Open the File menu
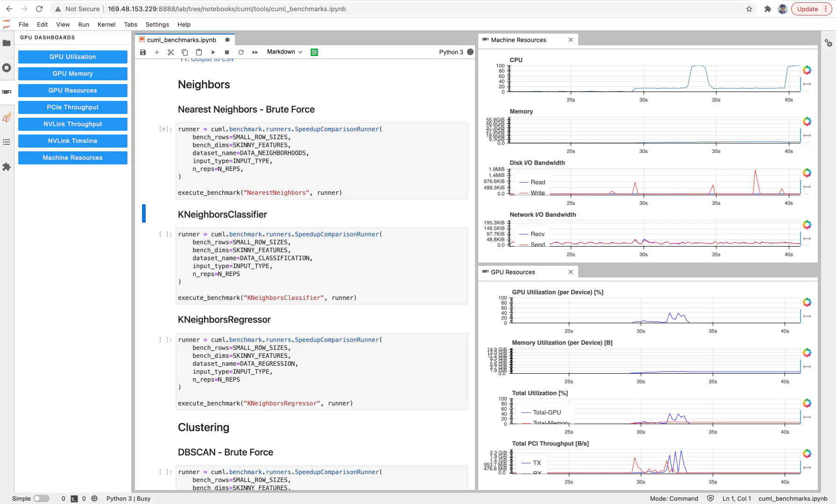The width and height of the screenshot is (836, 504). click(x=23, y=24)
